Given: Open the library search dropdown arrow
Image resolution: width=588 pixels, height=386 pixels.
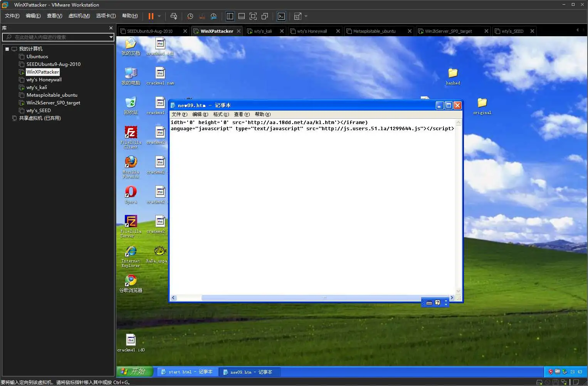Looking at the screenshot, I should click(x=111, y=37).
